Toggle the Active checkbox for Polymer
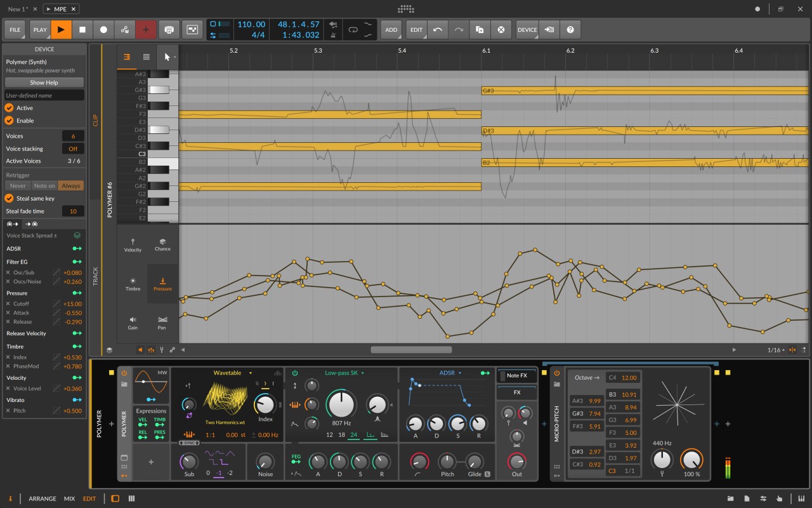 pyautogui.click(x=9, y=108)
